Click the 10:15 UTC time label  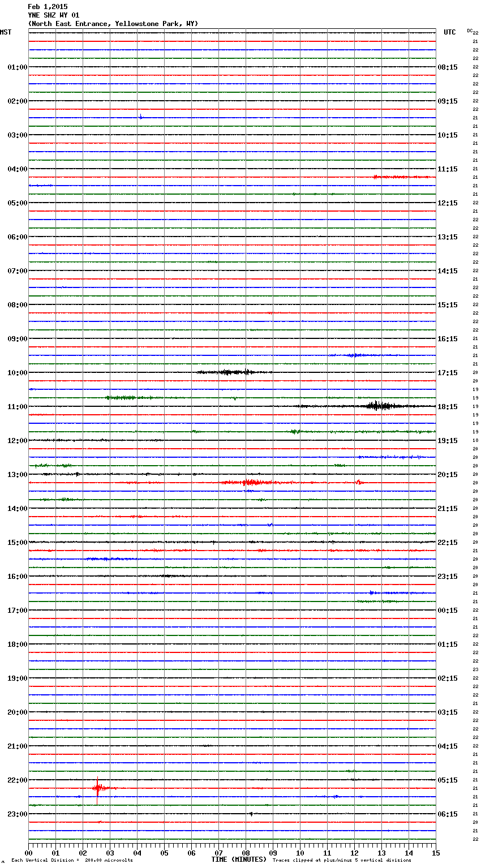[448, 135]
